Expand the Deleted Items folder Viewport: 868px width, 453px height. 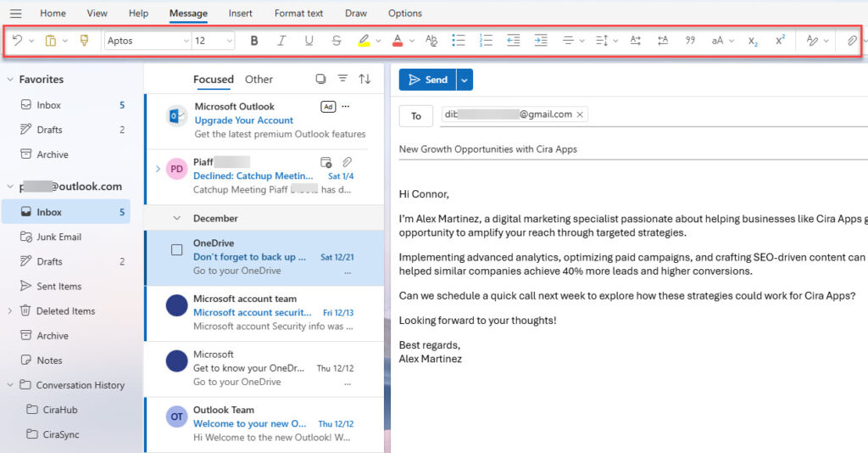click(x=10, y=311)
